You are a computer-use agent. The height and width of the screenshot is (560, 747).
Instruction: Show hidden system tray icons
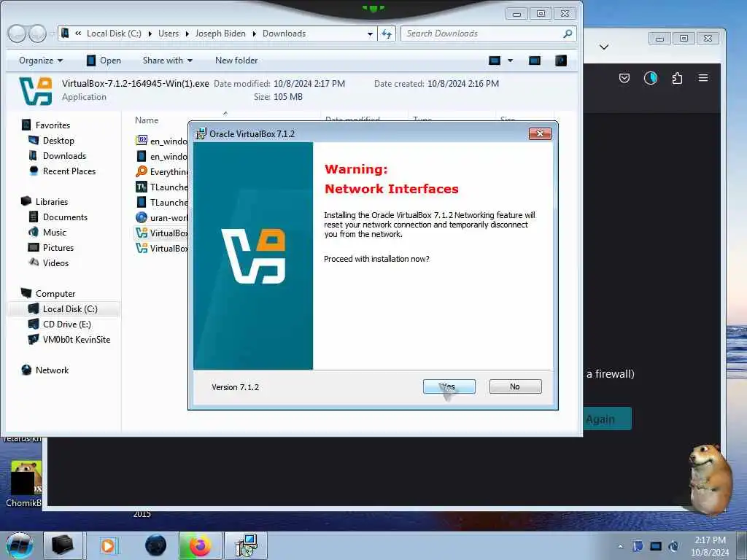pos(620,546)
